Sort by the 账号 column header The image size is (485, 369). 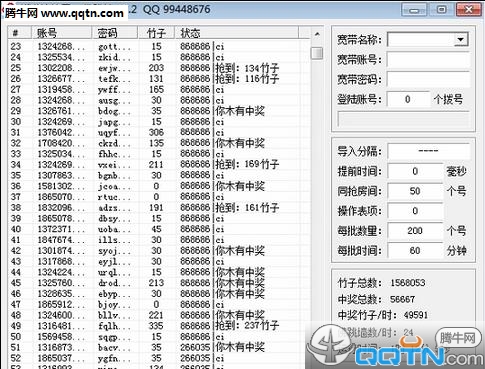(62, 33)
